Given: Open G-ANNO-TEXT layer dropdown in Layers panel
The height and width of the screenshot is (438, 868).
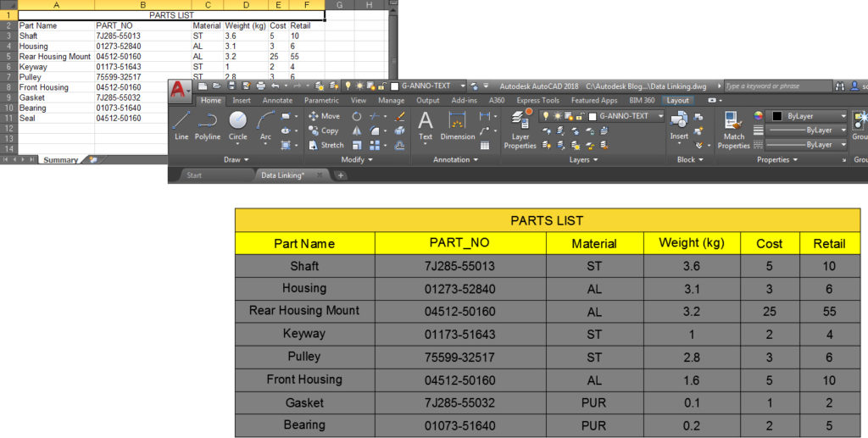Looking at the screenshot, I should 660,116.
